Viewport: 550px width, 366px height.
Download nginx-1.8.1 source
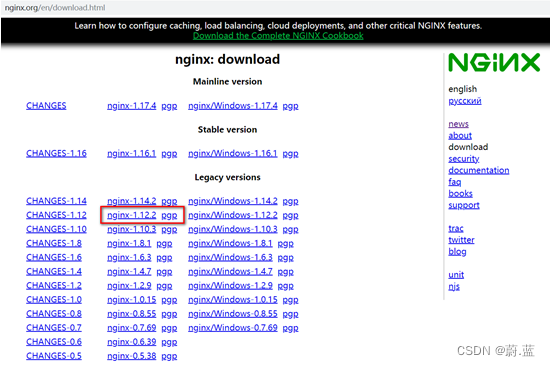click(129, 243)
